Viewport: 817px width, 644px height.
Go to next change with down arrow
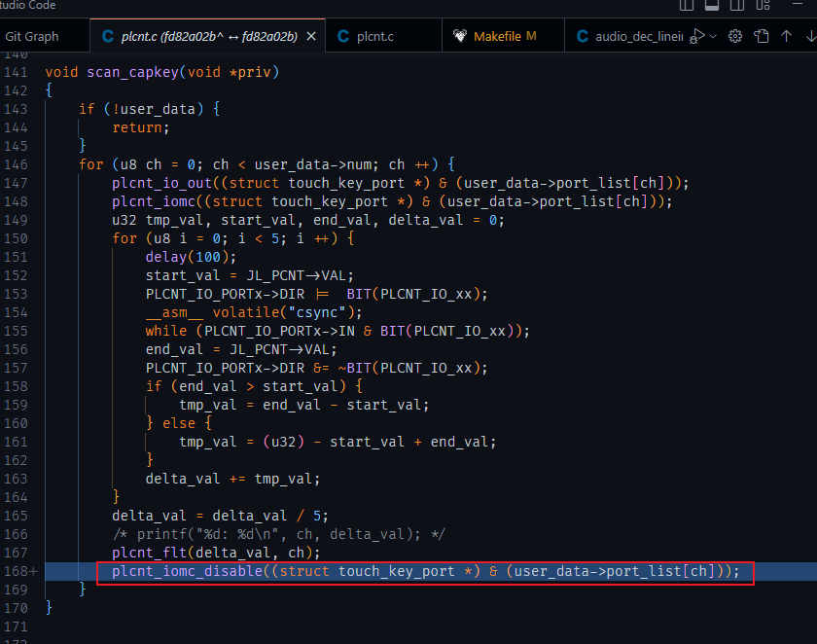[x=811, y=36]
